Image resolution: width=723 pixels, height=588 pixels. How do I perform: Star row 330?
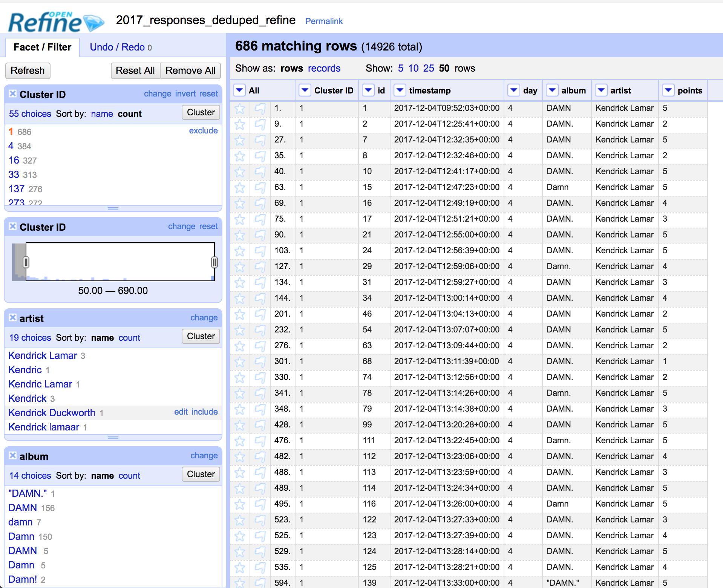pos(240,378)
